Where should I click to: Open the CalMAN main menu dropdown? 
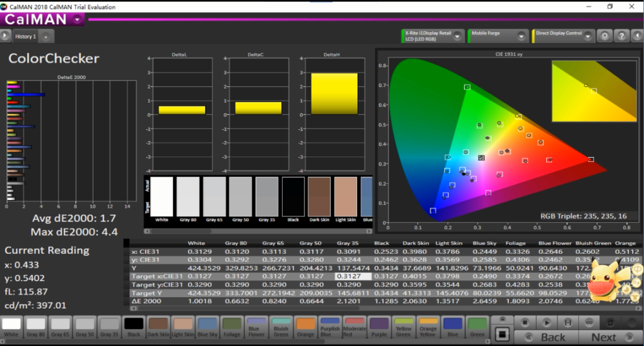78,19
